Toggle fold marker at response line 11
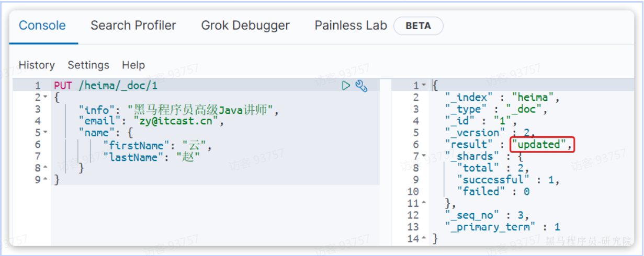Screen dimensions: 644x256 coord(424,203)
